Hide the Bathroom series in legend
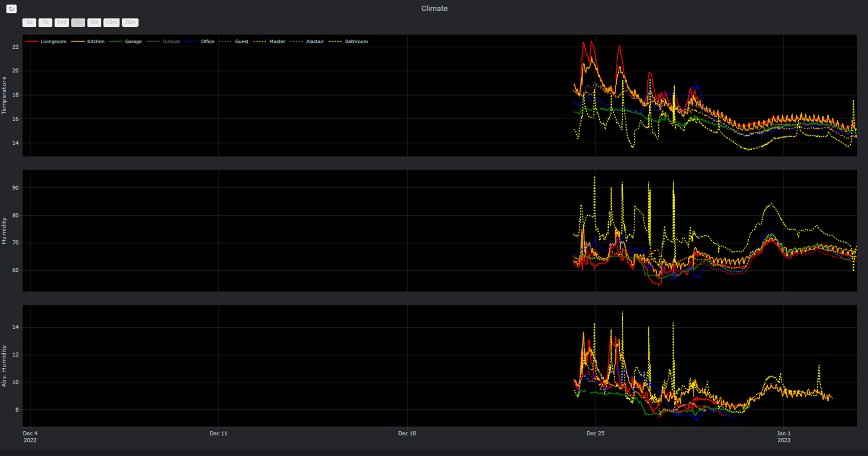 [x=357, y=42]
